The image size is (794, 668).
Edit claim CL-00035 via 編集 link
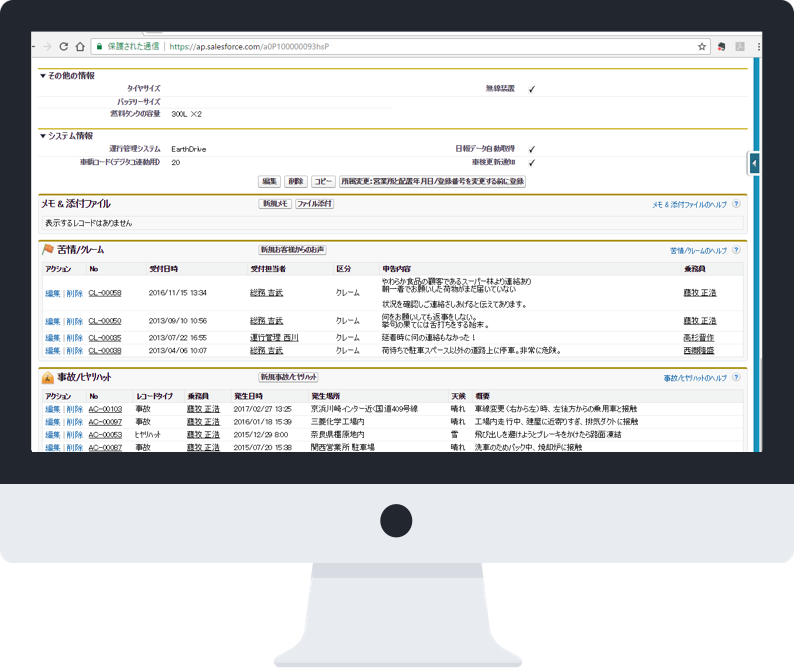point(53,338)
